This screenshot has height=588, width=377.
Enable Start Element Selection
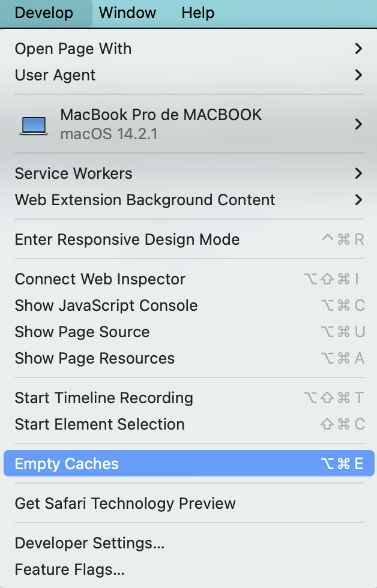coord(99,424)
